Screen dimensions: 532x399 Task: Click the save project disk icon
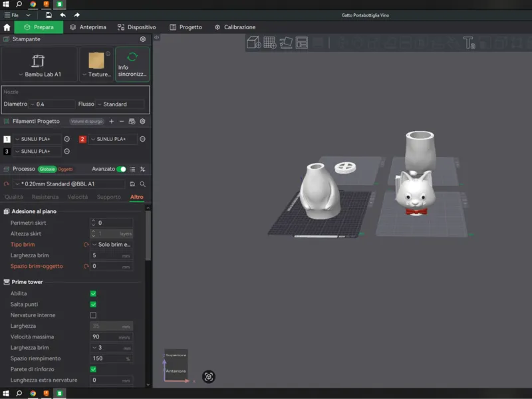pos(49,15)
